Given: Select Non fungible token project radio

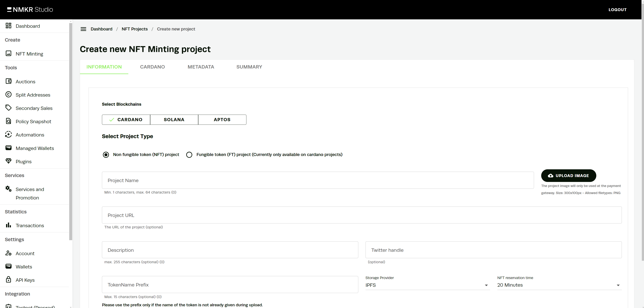Looking at the screenshot, I should 106,155.
